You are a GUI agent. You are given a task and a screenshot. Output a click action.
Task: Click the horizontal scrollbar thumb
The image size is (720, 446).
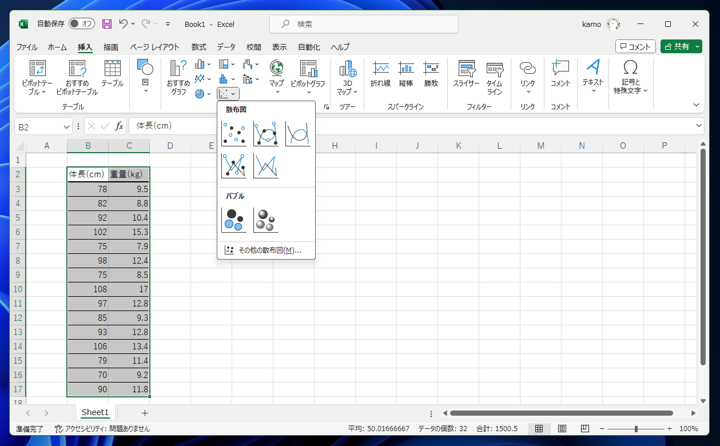coord(561,413)
